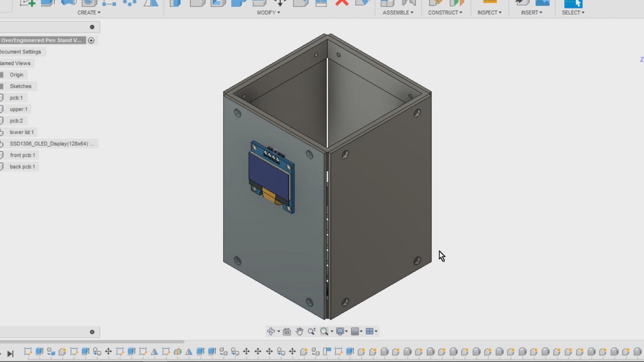The image size is (644, 362).
Task: Click timeline step-forward playback button
Action: click(10, 354)
